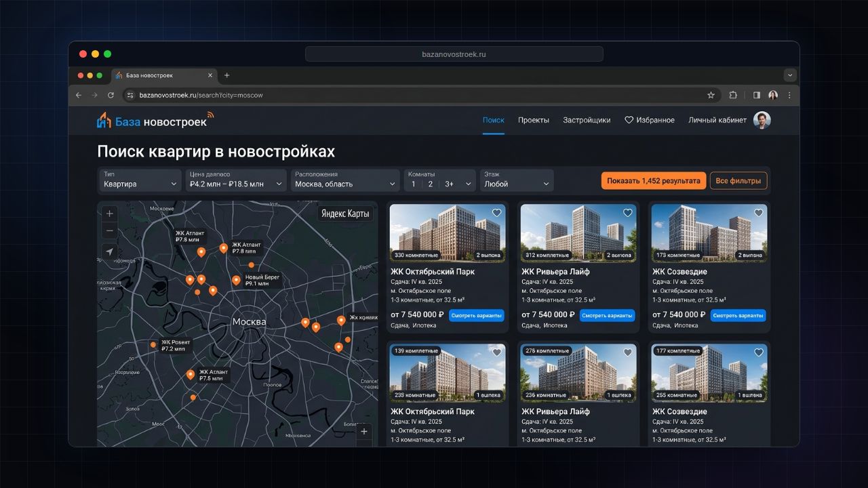Click the Все фильтры button
Viewport: 868px width, 488px height.
click(739, 181)
